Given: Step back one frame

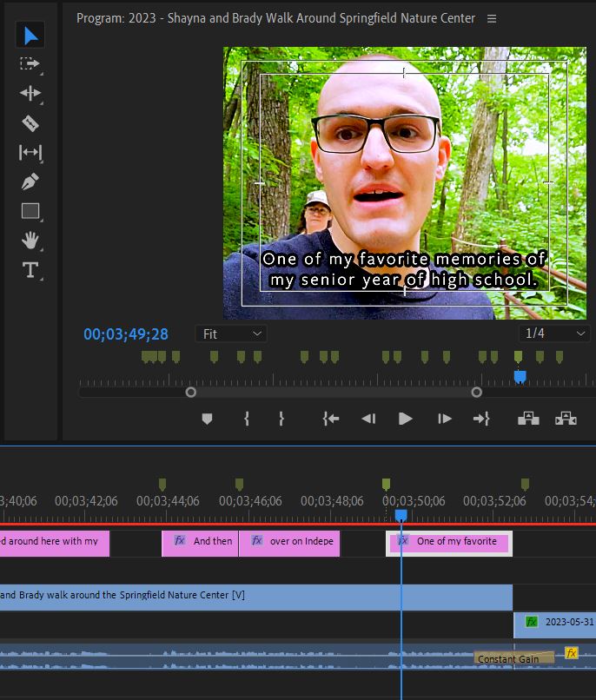Looking at the screenshot, I should click(x=368, y=419).
